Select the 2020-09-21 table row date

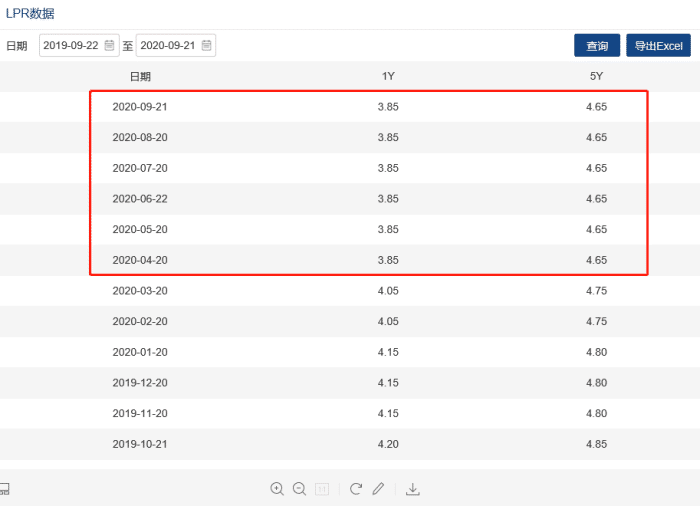[140, 107]
